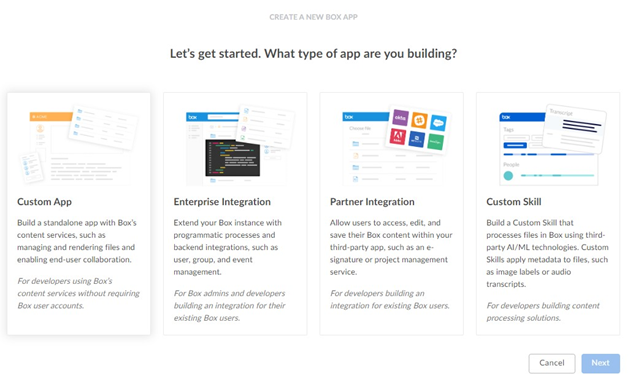Select the Custom Skill card title

[x=514, y=202]
